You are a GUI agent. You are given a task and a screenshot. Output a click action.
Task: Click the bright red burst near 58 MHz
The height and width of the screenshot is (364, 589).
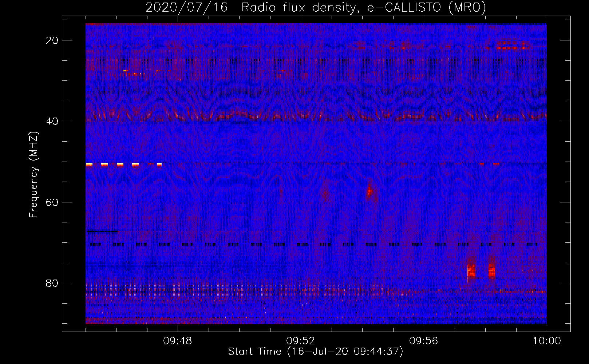[370, 191]
